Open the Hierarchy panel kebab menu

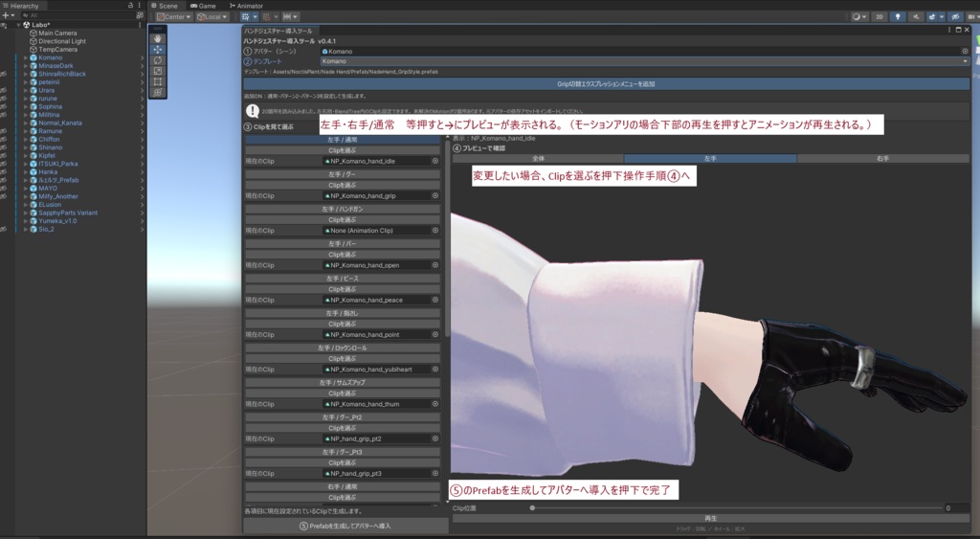[140, 5]
